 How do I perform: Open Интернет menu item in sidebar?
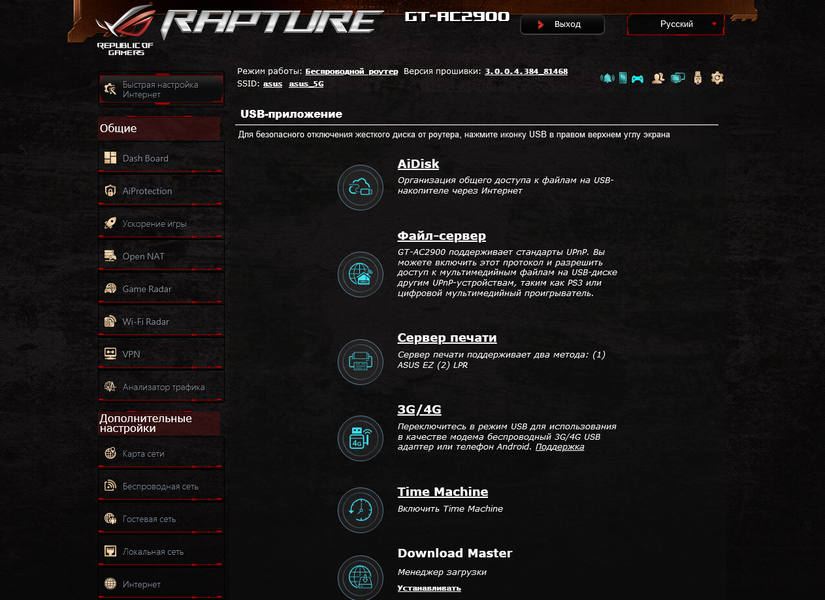(x=160, y=584)
